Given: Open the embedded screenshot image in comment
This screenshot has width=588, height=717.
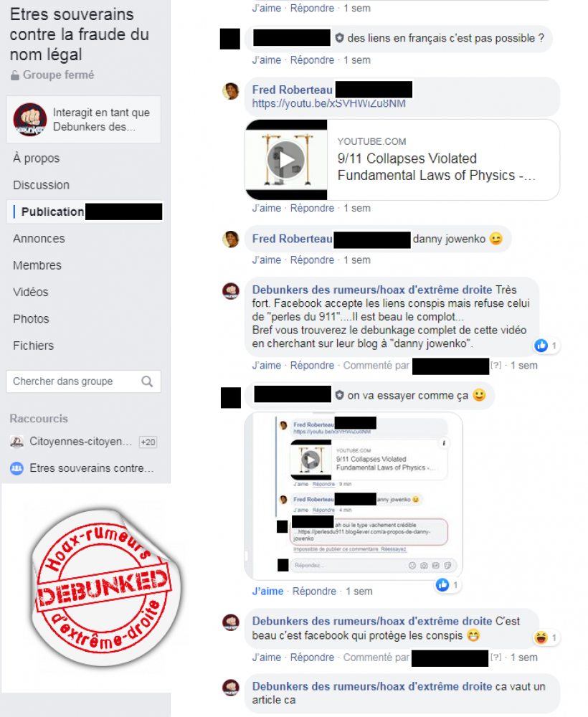Looking at the screenshot, I should (x=354, y=495).
